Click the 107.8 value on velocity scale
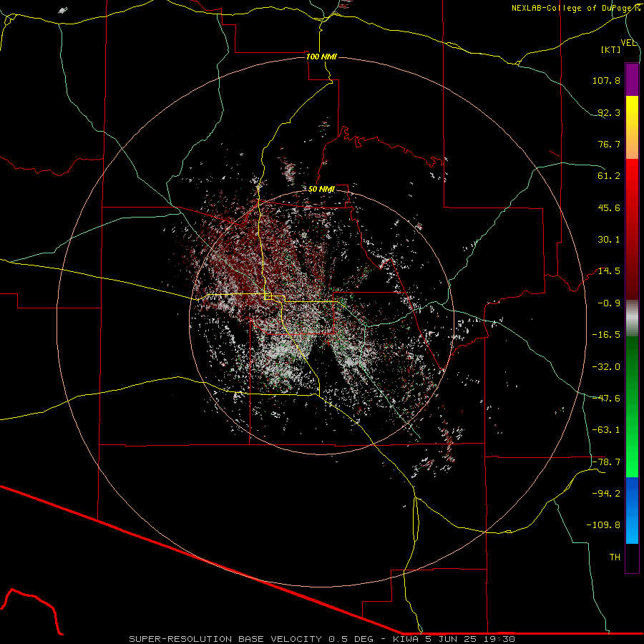Viewport: 644px width, 644px height. 606,80
